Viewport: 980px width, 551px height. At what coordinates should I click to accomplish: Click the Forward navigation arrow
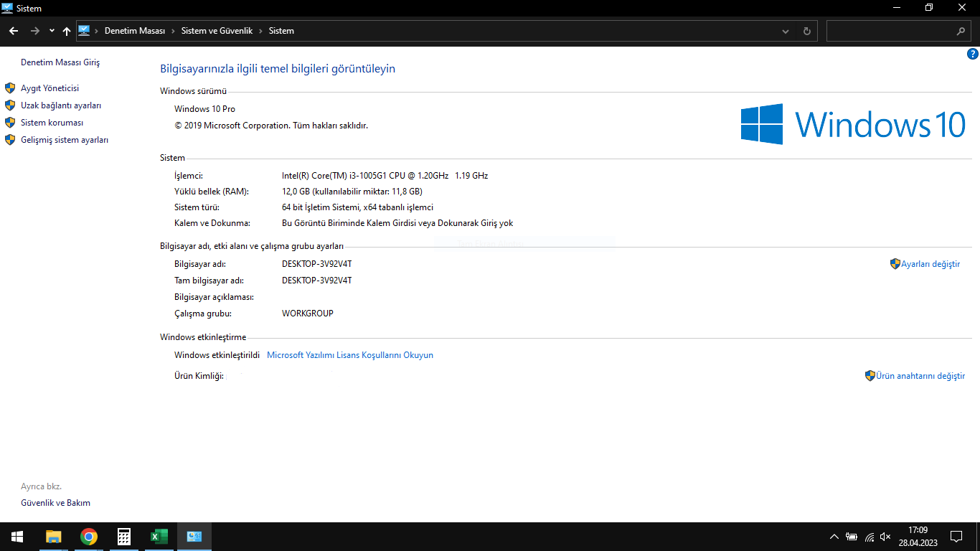pyautogui.click(x=34, y=31)
